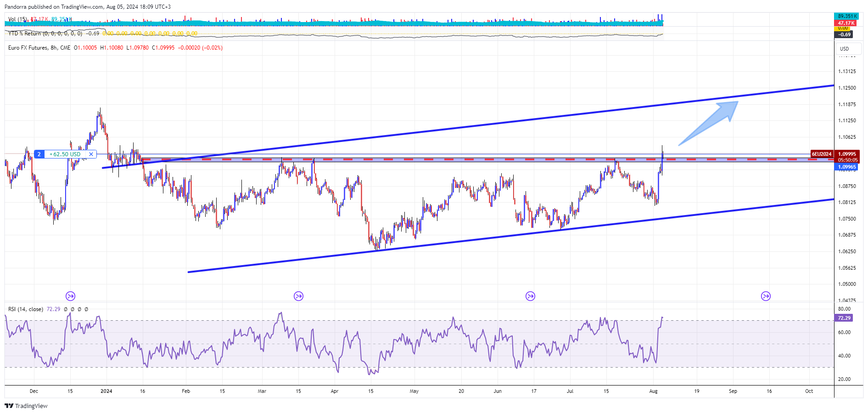Click the Sep label on time axis
Screen dimensions: 868x414
pos(733,391)
